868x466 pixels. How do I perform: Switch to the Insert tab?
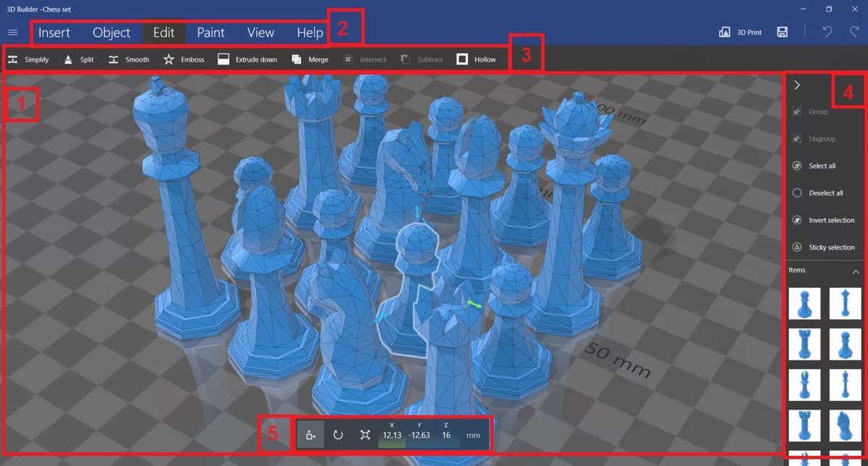pyautogui.click(x=54, y=33)
